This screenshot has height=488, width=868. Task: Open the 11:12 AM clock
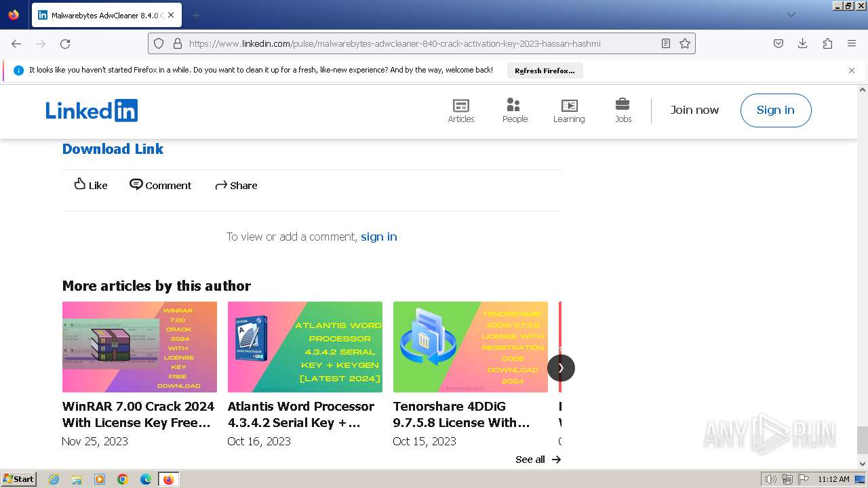(833, 479)
